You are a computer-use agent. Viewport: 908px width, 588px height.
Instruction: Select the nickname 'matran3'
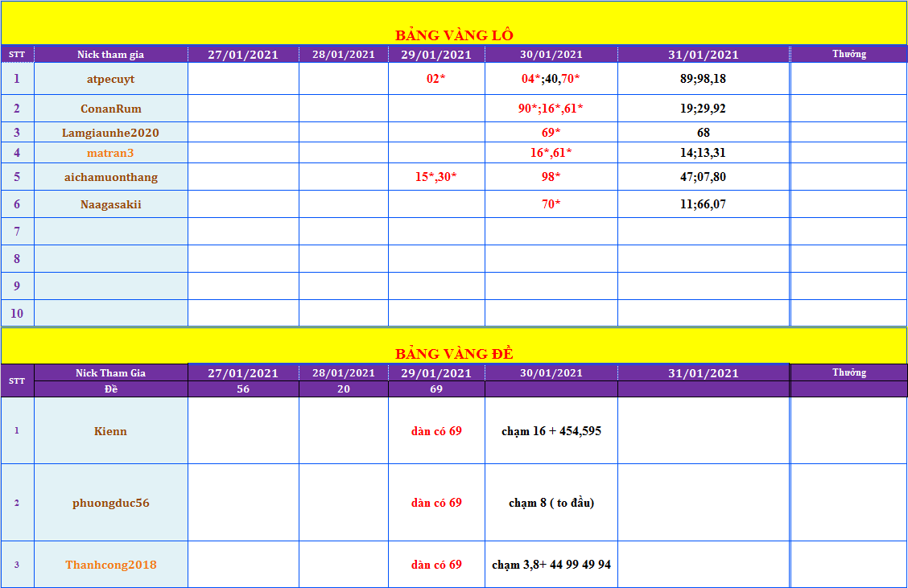tap(110, 153)
